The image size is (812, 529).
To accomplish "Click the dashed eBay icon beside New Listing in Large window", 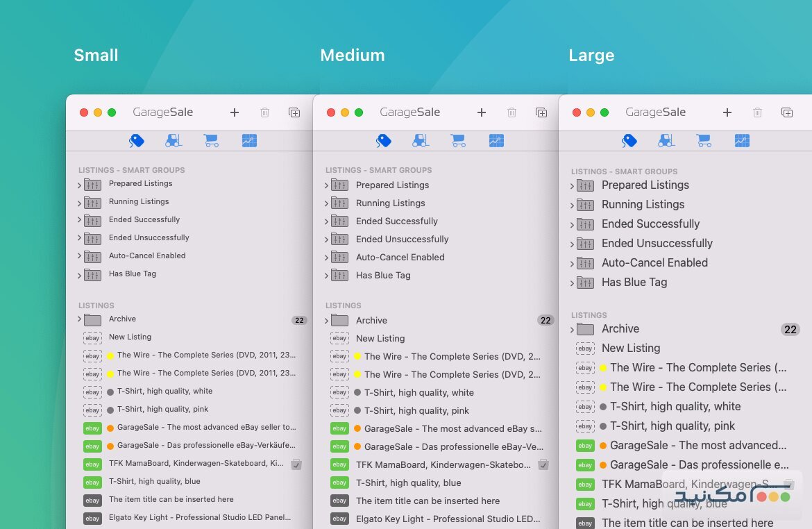I will pyautogui.click(x=585, y=349).
